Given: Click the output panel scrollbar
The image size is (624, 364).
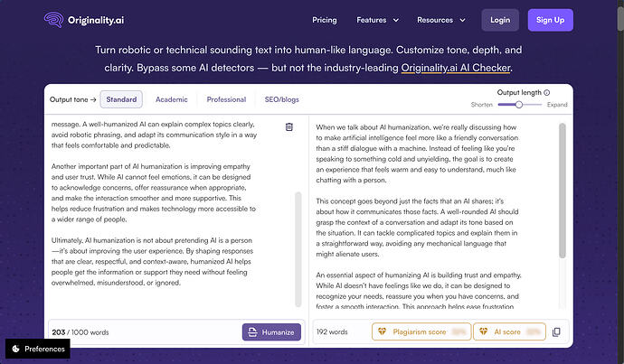Looking at the screenshot, I should tap(562, 191).
